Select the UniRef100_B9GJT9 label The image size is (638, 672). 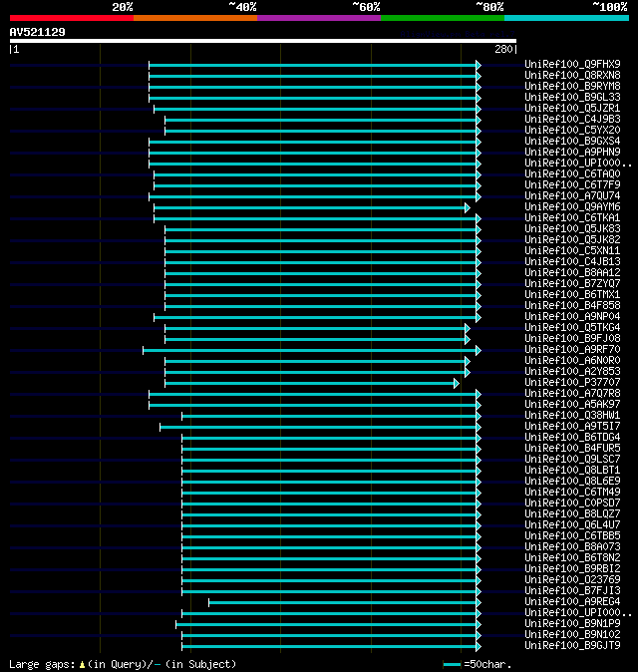572,646
